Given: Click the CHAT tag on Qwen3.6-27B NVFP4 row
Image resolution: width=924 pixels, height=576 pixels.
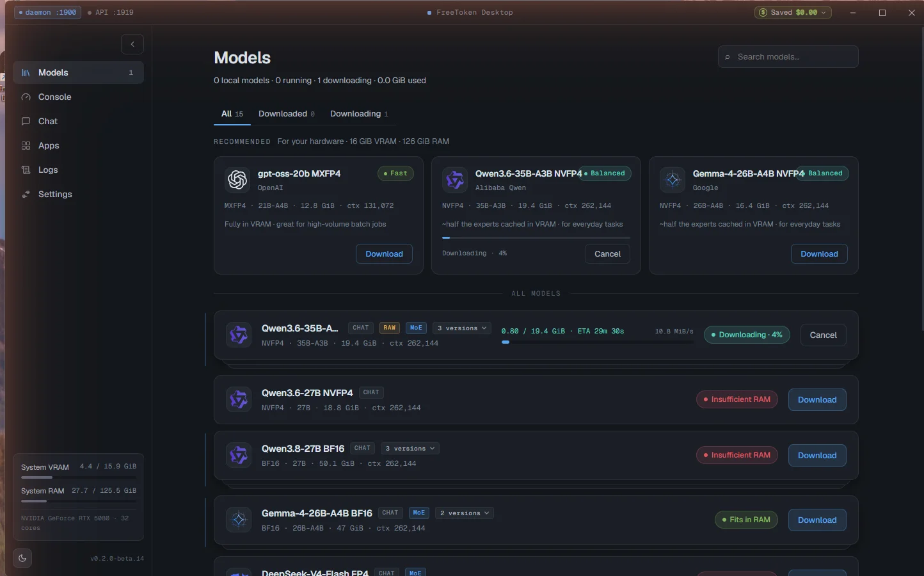Looking at the screenshot, I should [371, 392].
